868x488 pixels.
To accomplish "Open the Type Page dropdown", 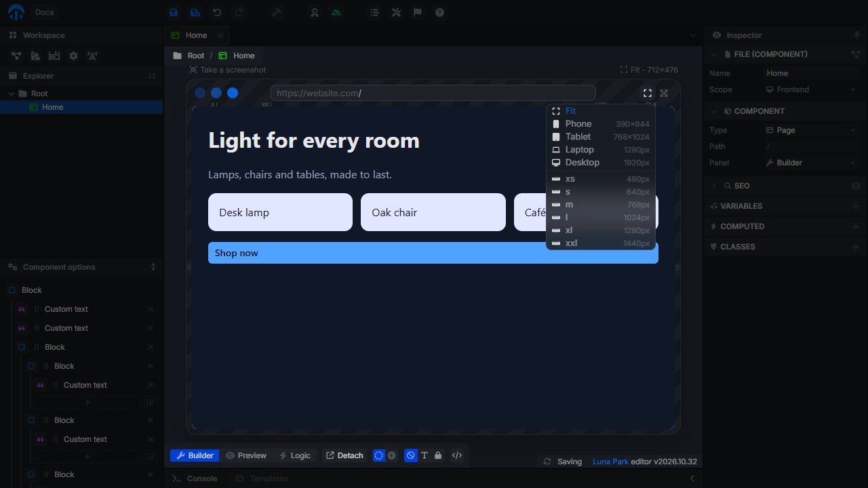I will pyautogui.click(x=811, y=130).
